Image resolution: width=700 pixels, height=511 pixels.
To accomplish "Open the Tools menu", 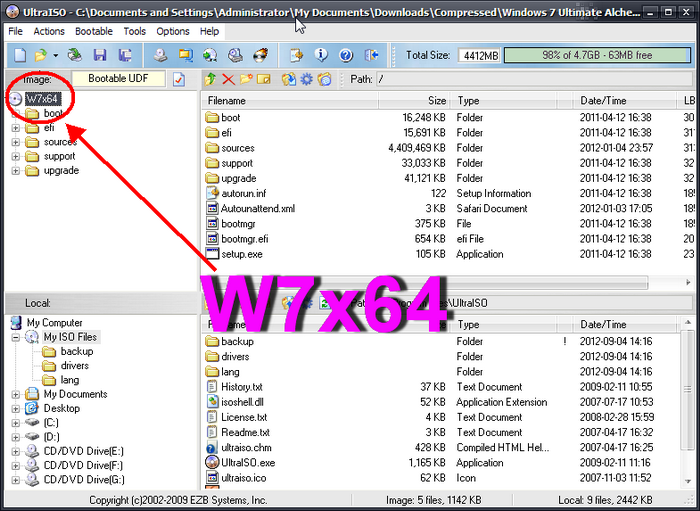I will pyautogui.click(x=134, y=31).
